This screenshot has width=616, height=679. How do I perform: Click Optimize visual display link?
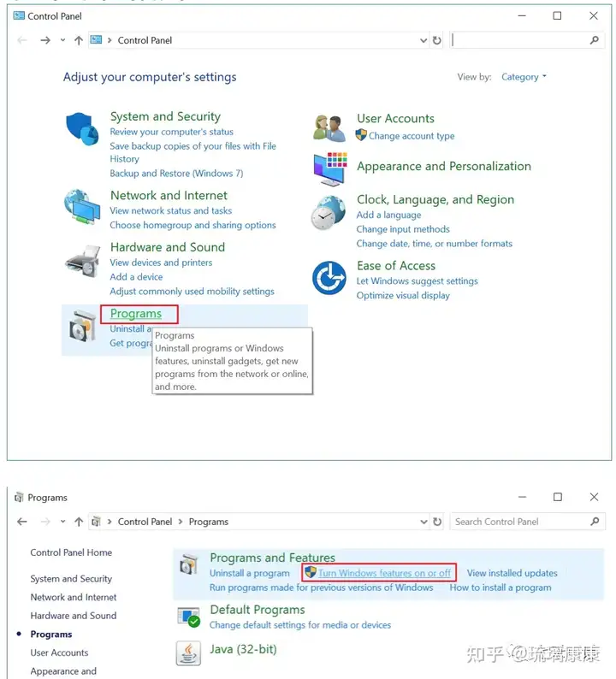(x=403, y=295)
